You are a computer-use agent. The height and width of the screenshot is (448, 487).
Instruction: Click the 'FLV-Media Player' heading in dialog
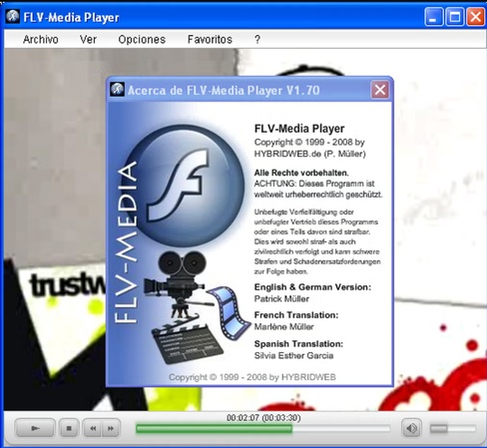click(299, 129)
